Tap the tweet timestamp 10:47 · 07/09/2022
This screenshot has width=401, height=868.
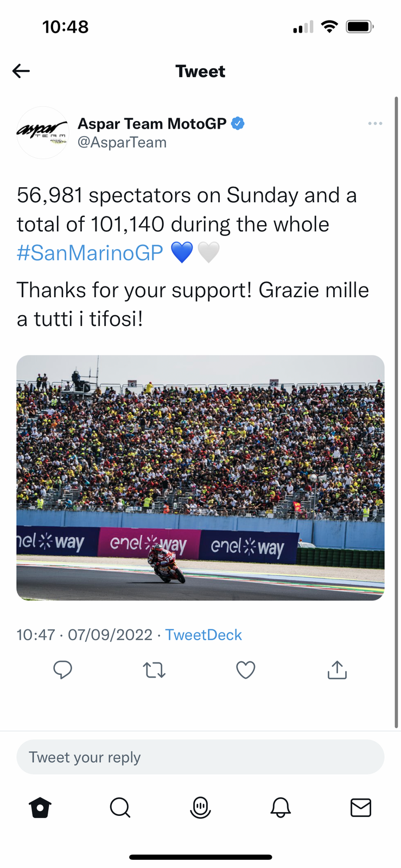point(85,635)
